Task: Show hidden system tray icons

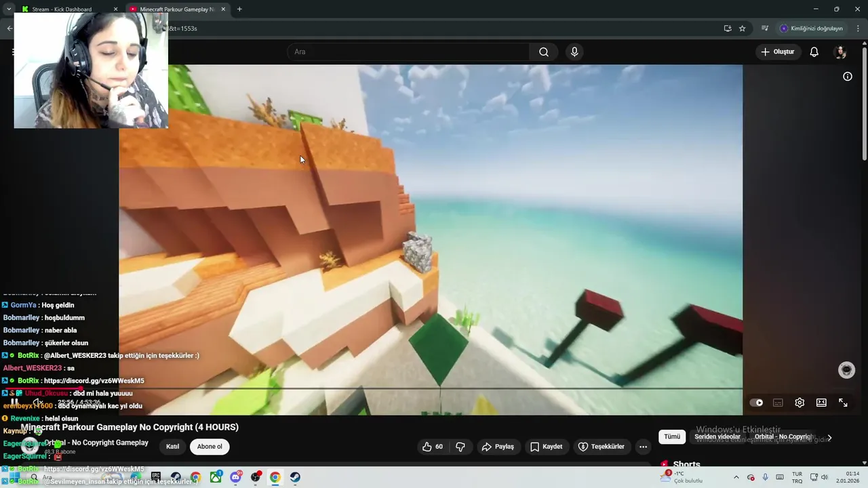Action: click(x=736, y=477)
